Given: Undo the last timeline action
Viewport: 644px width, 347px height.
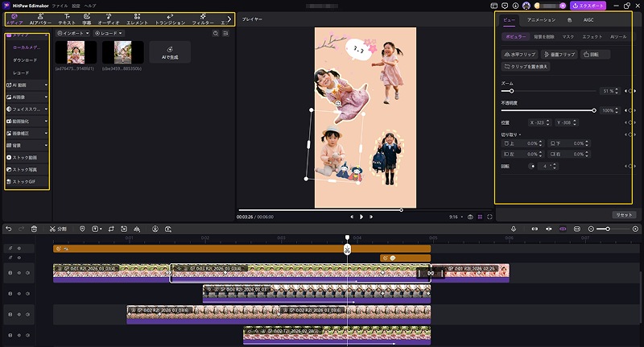Looking at the screenshot, I should 9,229.
